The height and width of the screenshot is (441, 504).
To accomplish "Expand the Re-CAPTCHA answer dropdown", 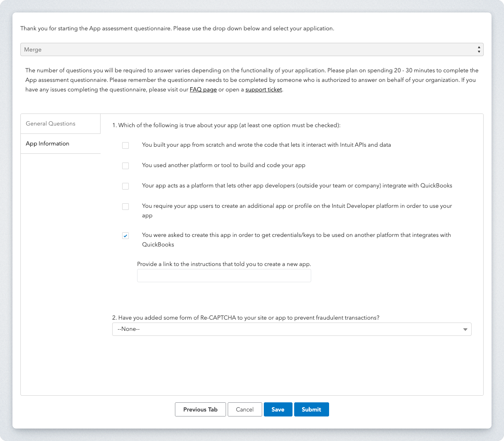I will [291, 329].
